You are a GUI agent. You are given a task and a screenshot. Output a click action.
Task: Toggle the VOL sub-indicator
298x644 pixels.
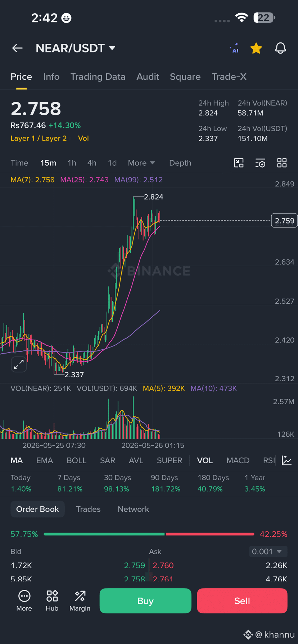click(205, 460)
